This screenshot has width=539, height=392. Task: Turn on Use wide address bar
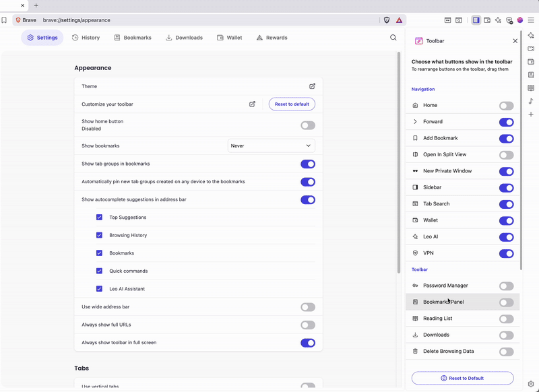pos(308,307)
